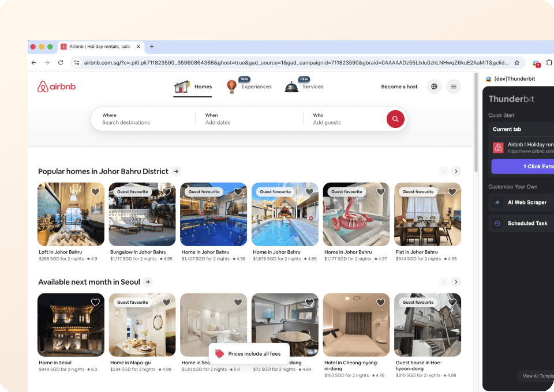This screenshot has height=392, width=554.
Task: Click the red search magnifier button
Action: pos(395,119)
